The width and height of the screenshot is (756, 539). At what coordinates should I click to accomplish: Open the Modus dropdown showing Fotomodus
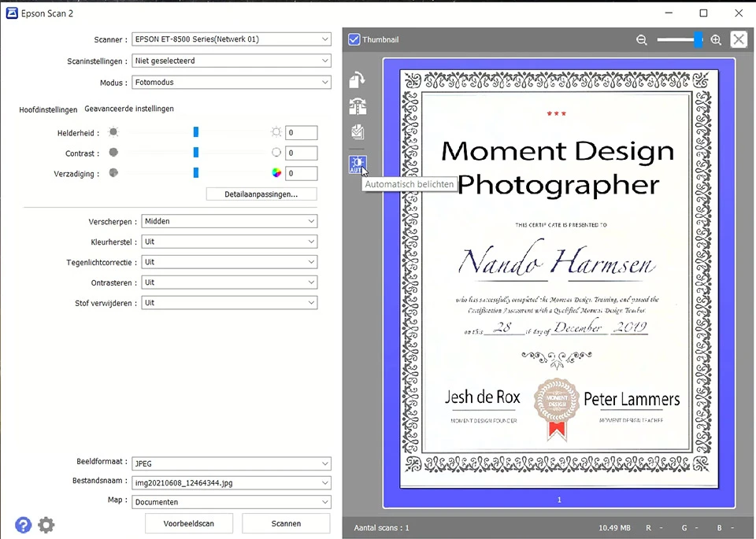click(232, 83)
